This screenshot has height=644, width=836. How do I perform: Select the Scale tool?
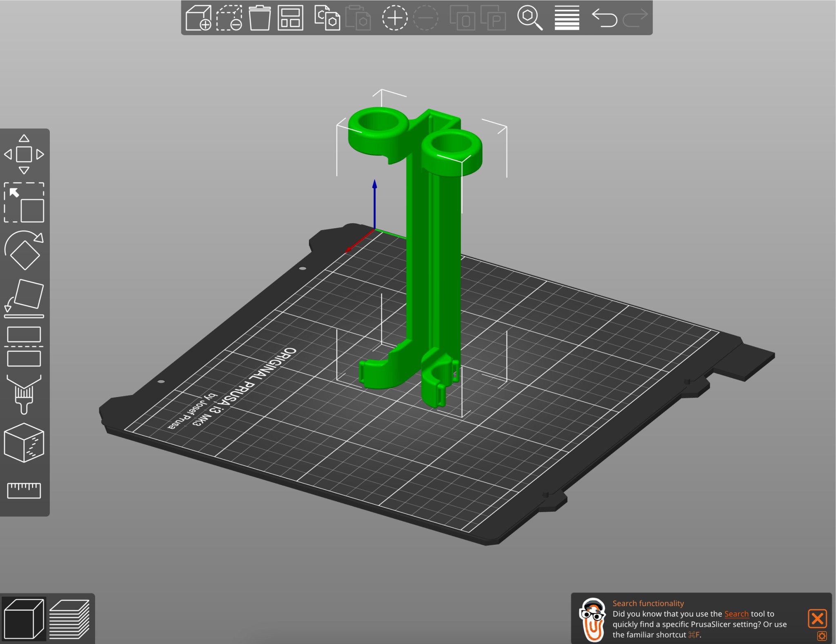tap(24, 203)
